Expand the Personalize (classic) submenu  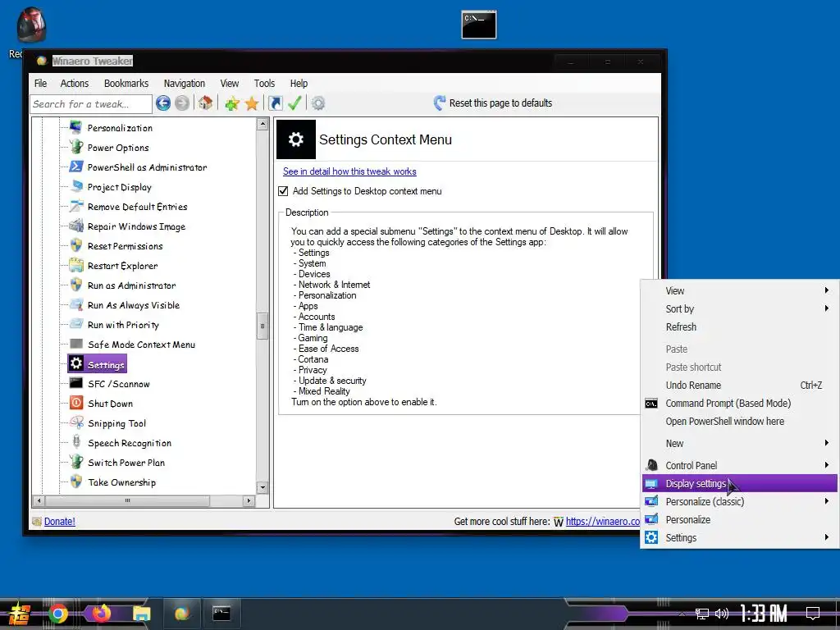click(x=739, y=501)
